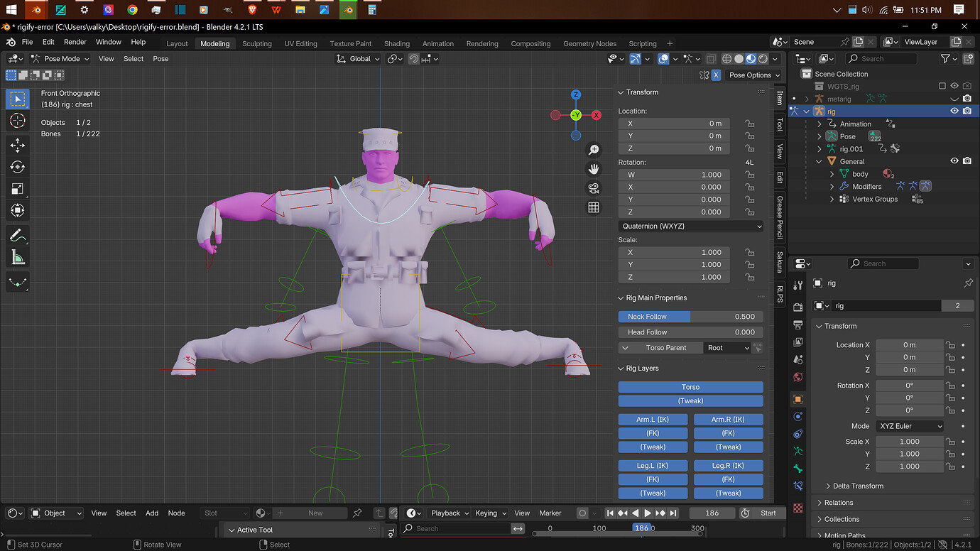Switch perspective/orthographic with the grid gizmo
980x551 pixels.
[x=594, y=207]
